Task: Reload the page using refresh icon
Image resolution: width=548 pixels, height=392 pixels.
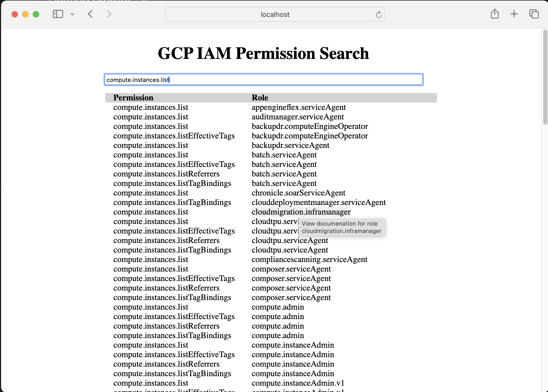Action: pos(379,15)
